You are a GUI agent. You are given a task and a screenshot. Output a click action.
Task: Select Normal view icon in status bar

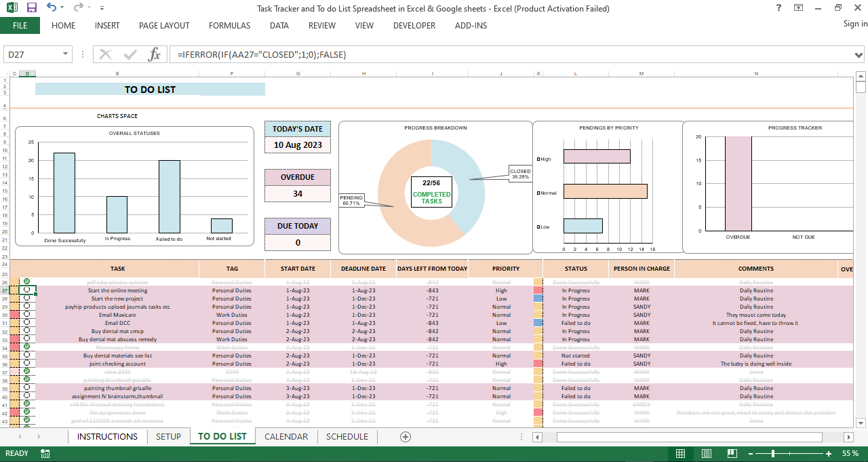point(681,453)
